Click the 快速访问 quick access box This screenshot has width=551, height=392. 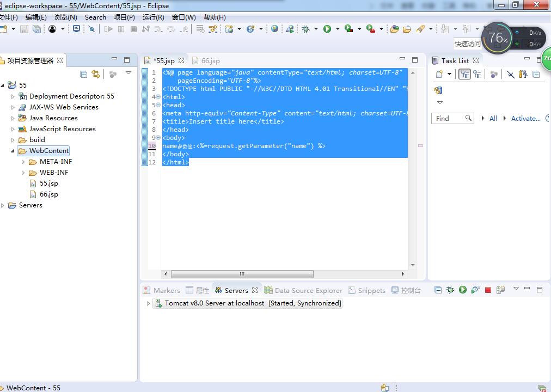(x=467, y=44)
